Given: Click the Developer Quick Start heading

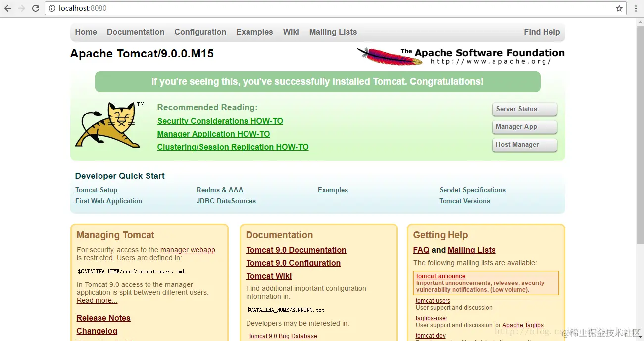Looking at the screenshot, I should 120,176.
